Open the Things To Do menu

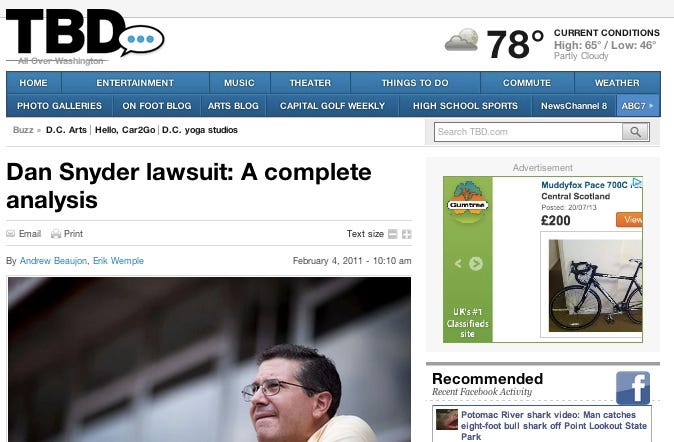click(x=415, y=83)
